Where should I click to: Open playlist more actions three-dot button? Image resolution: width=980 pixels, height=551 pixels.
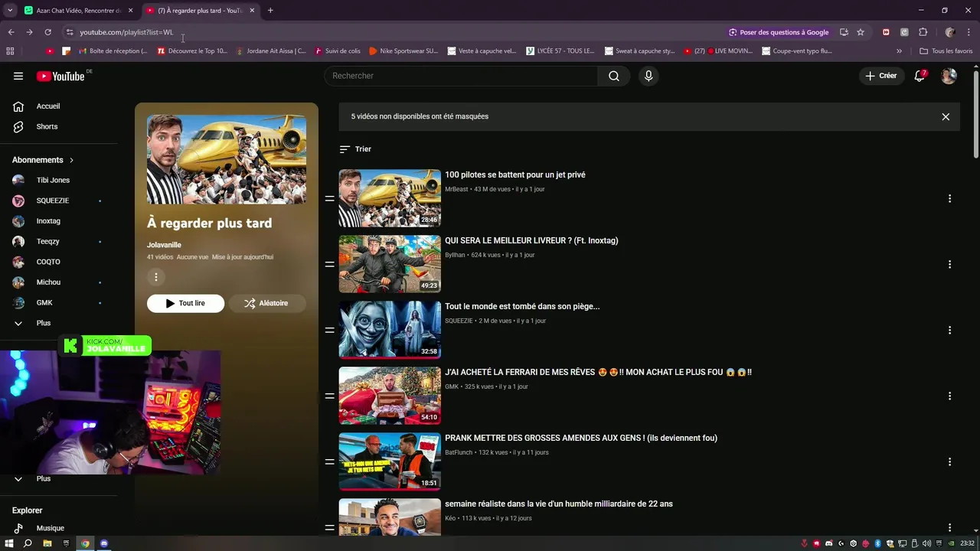pyautogui.click(x=156, y=277)
